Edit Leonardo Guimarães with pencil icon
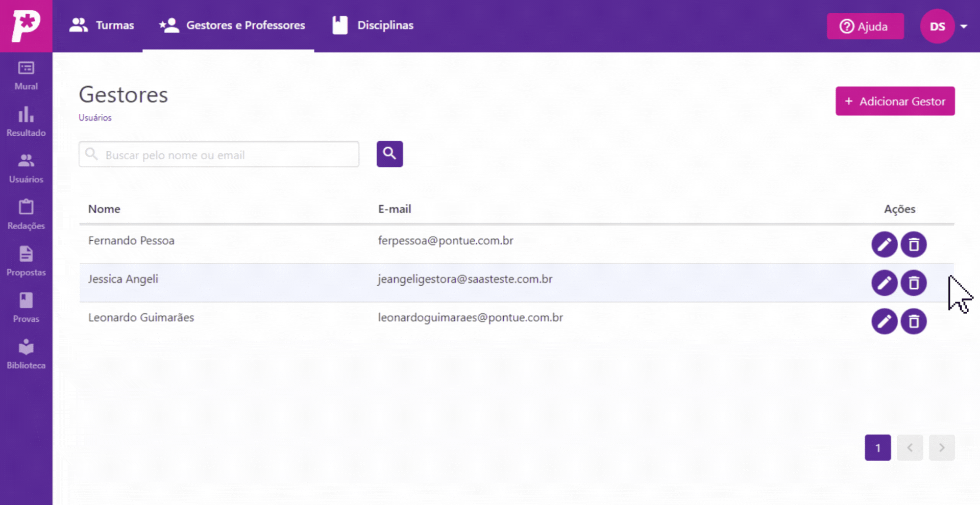 (x=884, y=321)
